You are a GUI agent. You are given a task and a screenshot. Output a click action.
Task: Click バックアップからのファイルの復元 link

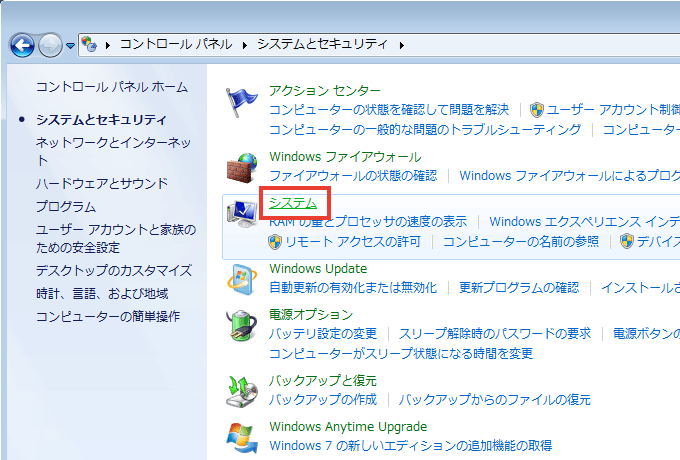click(x=495, y=399)
